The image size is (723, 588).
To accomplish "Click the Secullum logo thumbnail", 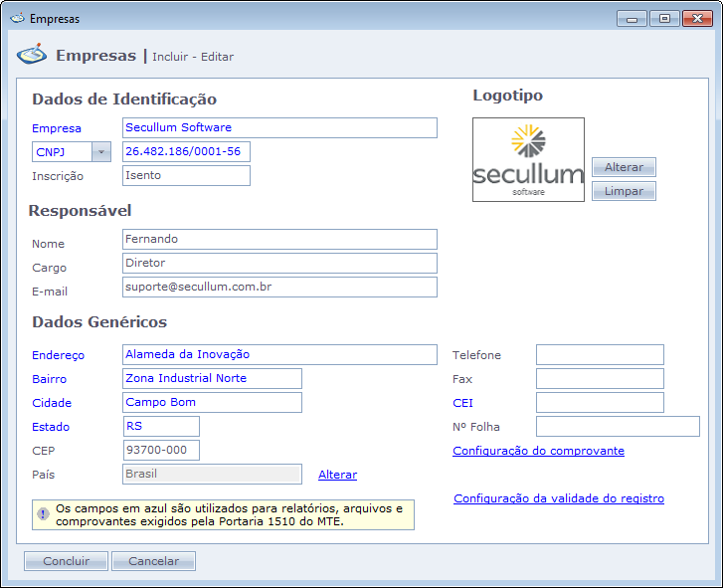I will pyautogui.click(x=528, y=160).
